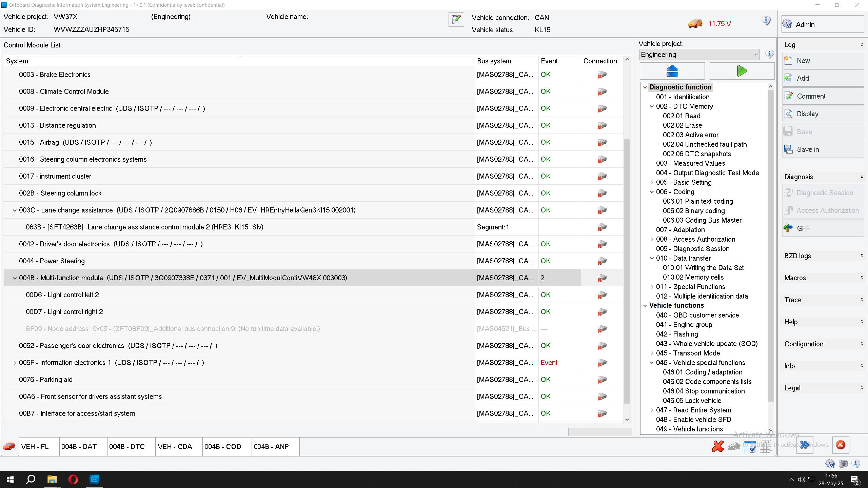Switch to the VEH - CDA tab

tap(175, 447)
